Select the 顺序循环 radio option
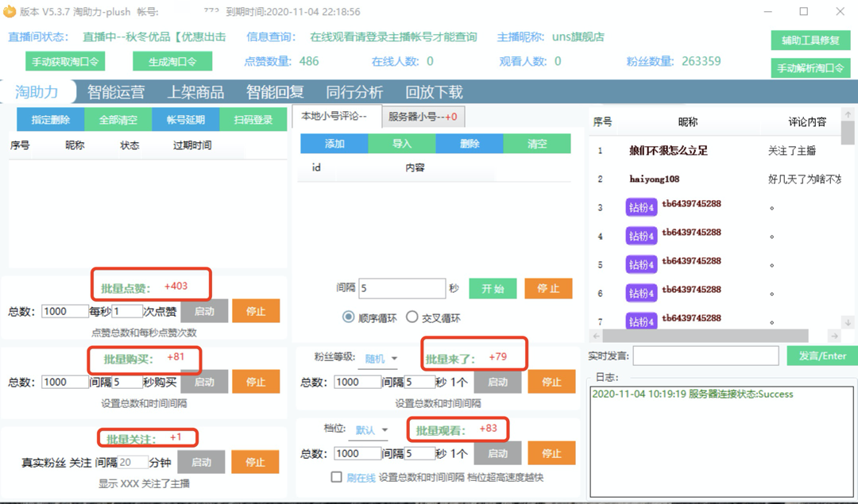Image resolution: width=858 pixels, height=504 pixels. pos(348,317)
